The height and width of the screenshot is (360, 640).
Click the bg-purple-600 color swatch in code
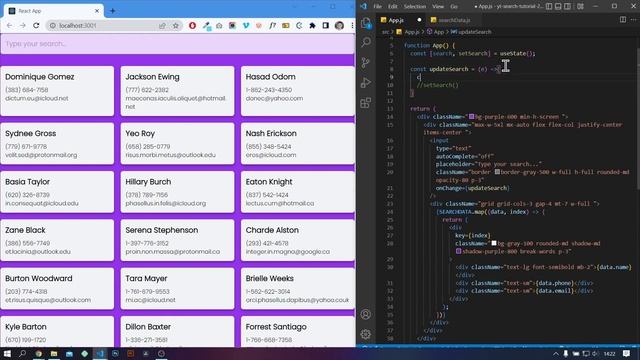[471, 116]
